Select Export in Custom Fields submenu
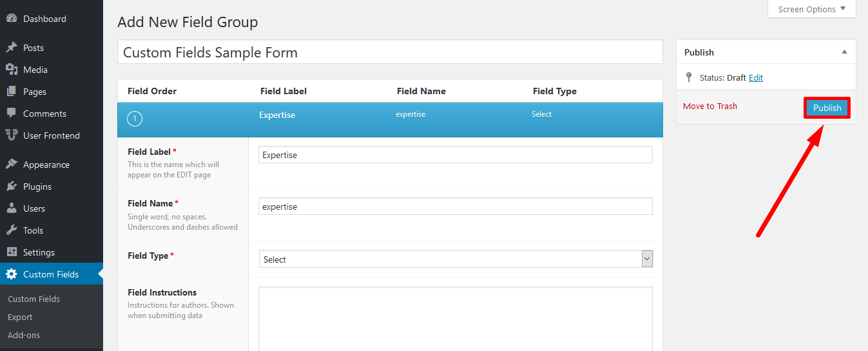The height and width of the screenshot is (351, 868). click(20, 317)
